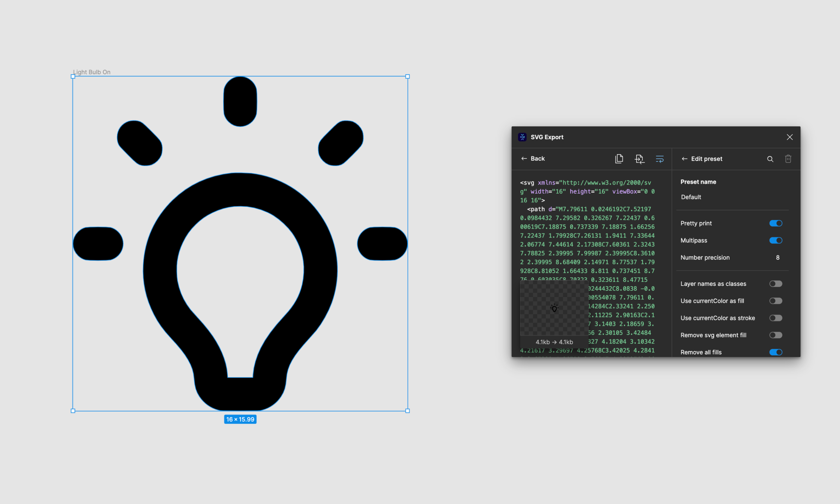Click the top vertical ray of the bulb

240,101
